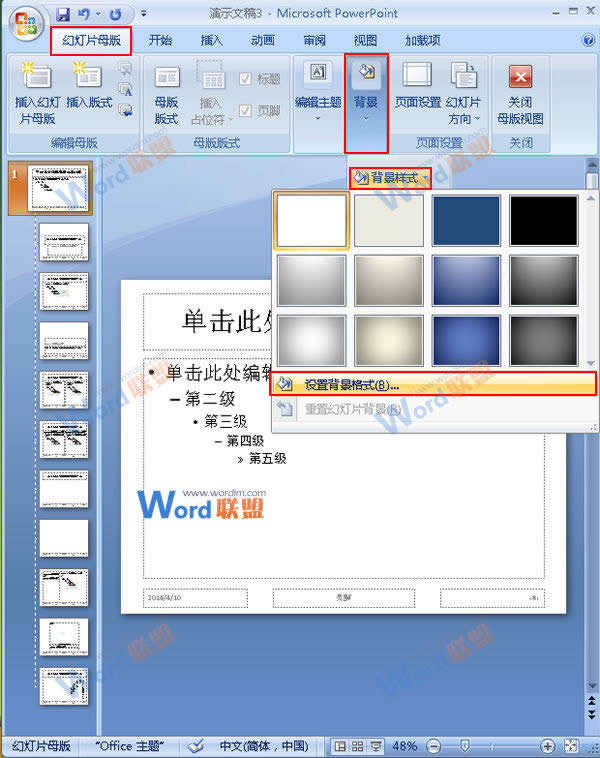
Task: Click the delete icon in the Edit Master group
Action: pos(125,69)
